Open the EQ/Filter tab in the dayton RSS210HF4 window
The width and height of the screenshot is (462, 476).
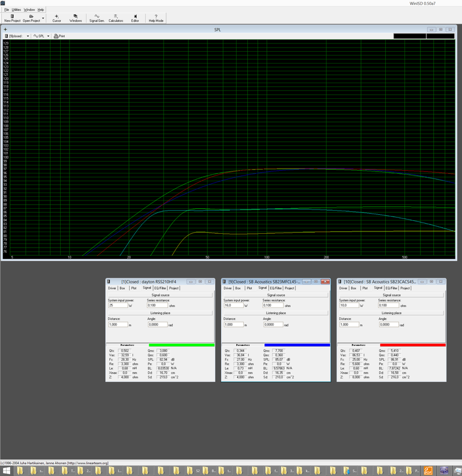[x=160, y=288]
